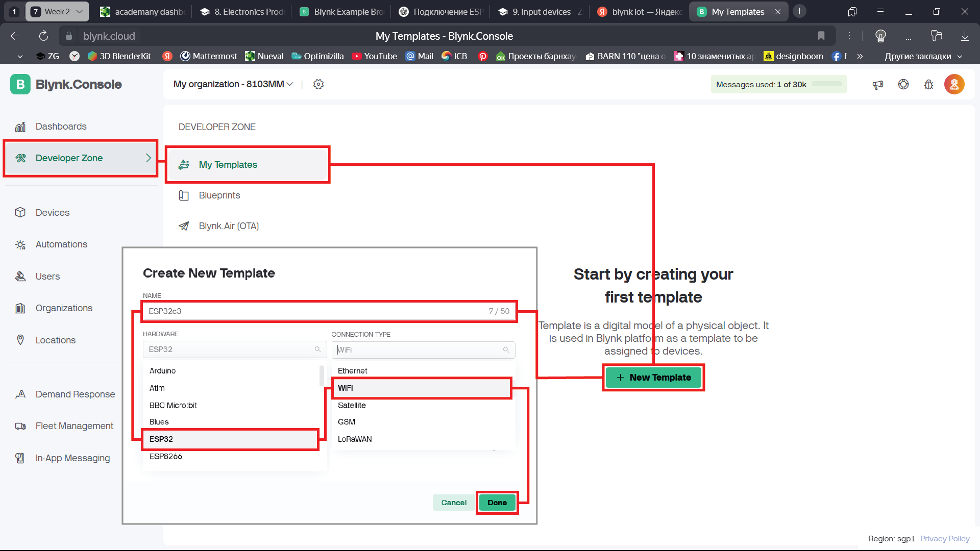Click the hardware list scrollbar
The image size is (980, 551).
pyautogui.click(x=322, y=376)
